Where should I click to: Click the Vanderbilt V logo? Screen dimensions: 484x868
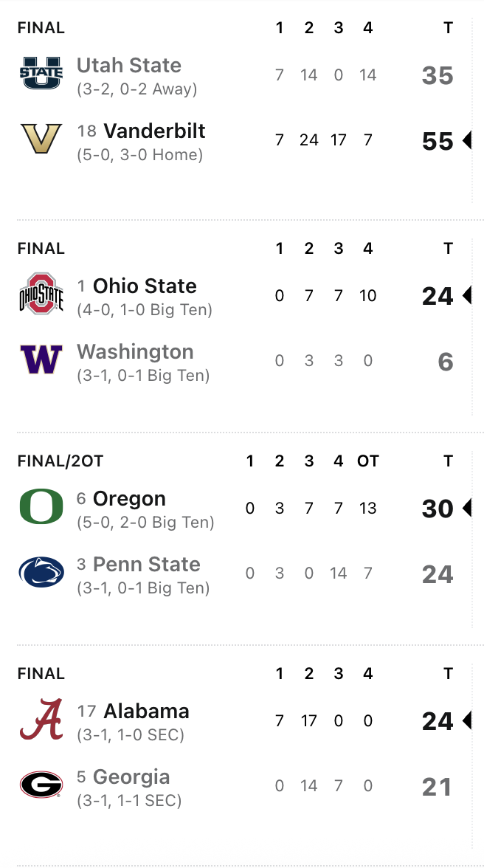(x=41, y=139)
